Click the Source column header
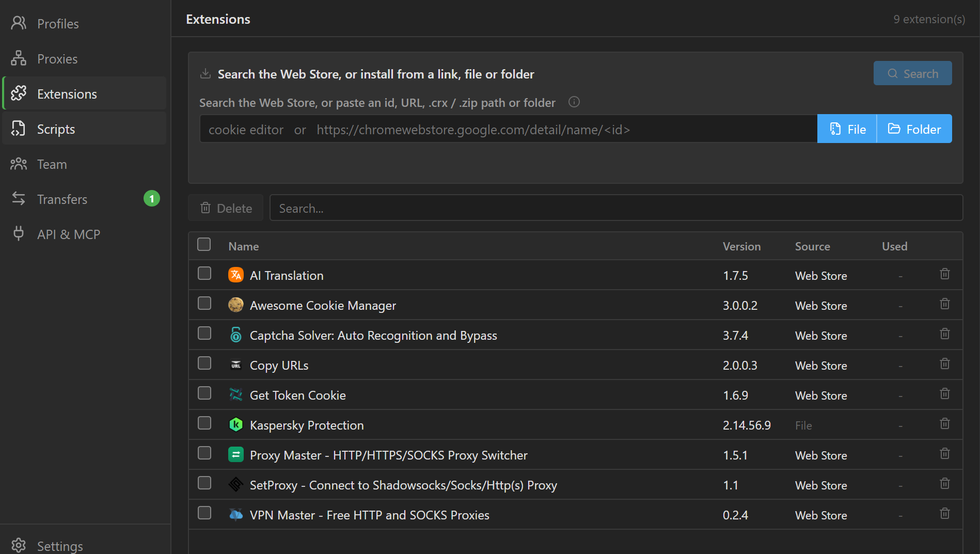Viewport: 980px width, 554px height. click(x=812, y=246)
